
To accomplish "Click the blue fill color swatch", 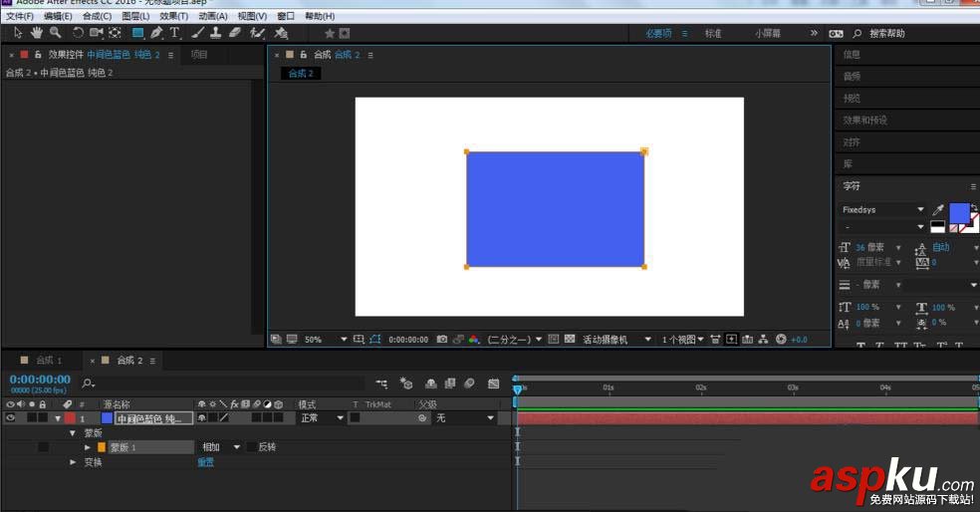I will (x=958, y=212).
